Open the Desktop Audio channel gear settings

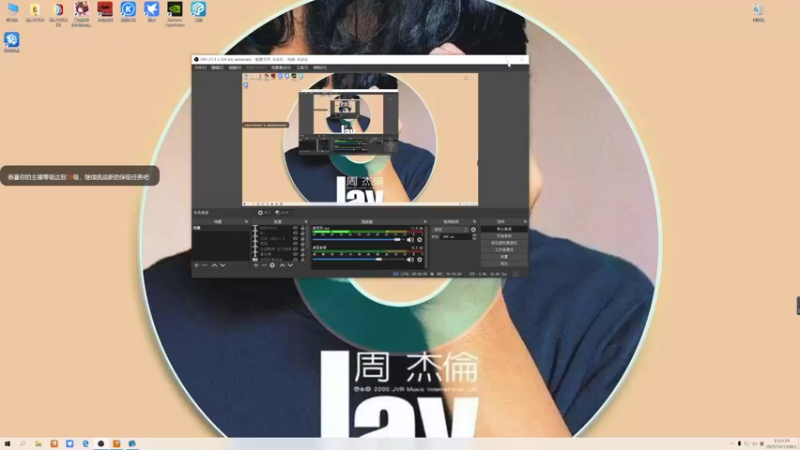tap(419, 260)
